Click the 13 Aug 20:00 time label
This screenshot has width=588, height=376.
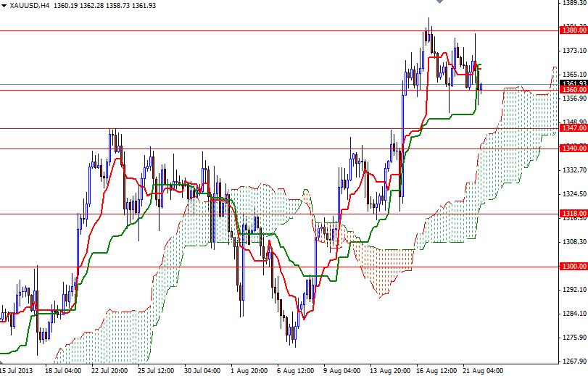pyautogui.click(x=390, y=371)
